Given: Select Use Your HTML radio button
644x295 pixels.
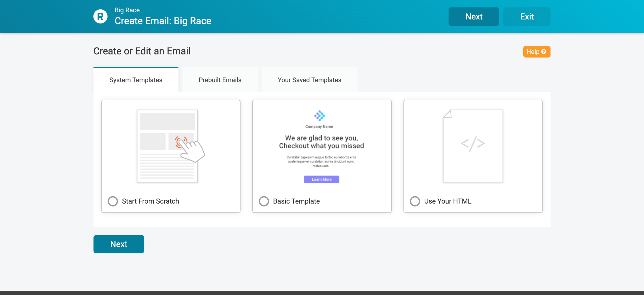Looking at the screenshot, I should (415, 201).
